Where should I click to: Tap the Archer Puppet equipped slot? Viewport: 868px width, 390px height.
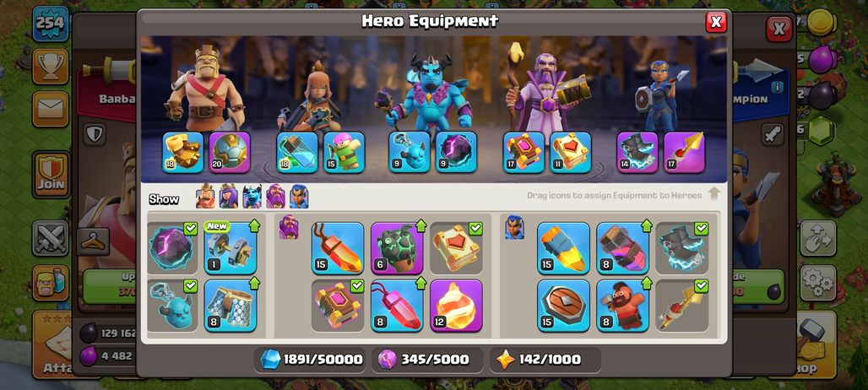click(344, 152)
